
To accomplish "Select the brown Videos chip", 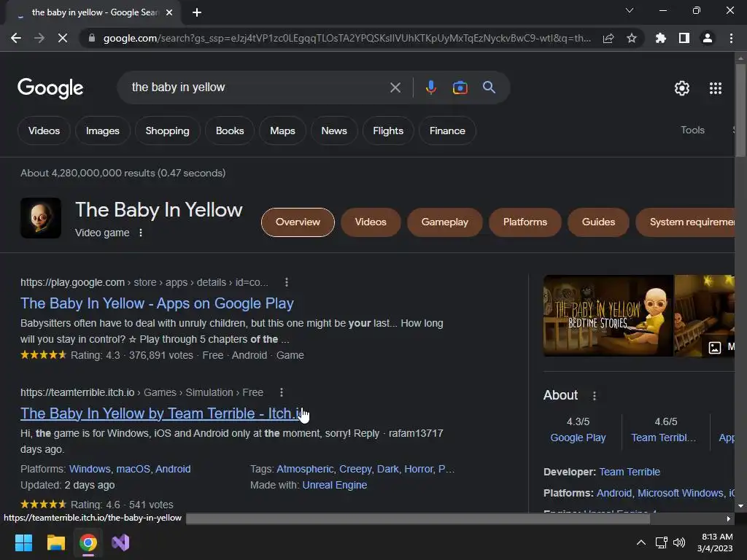I will pos(371,222).
